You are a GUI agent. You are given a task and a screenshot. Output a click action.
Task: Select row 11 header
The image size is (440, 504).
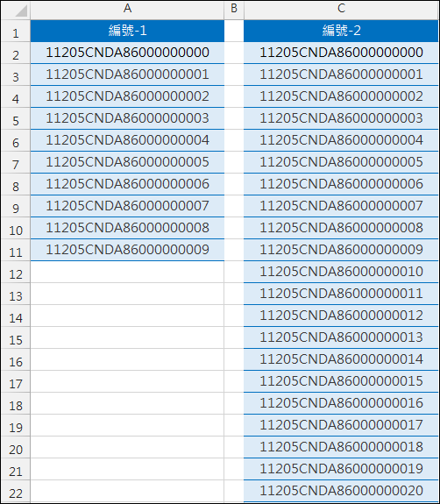click(16, 250)
